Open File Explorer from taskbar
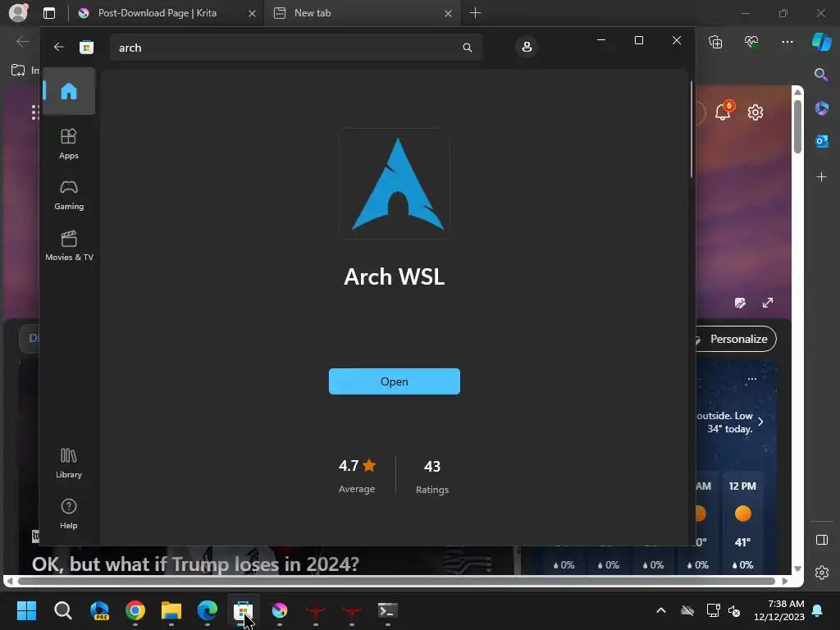The width and height of the screenshot is (840, 630). 171,610
